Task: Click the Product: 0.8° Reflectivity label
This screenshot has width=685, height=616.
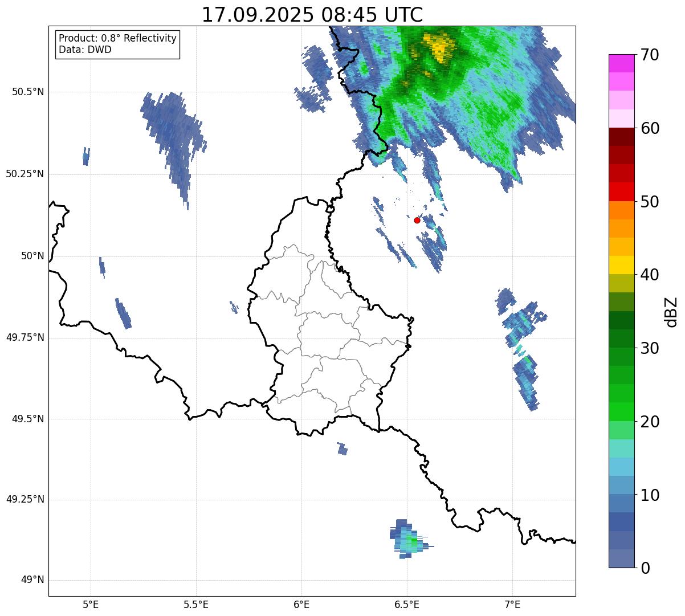Action: (x=118, y=38)
